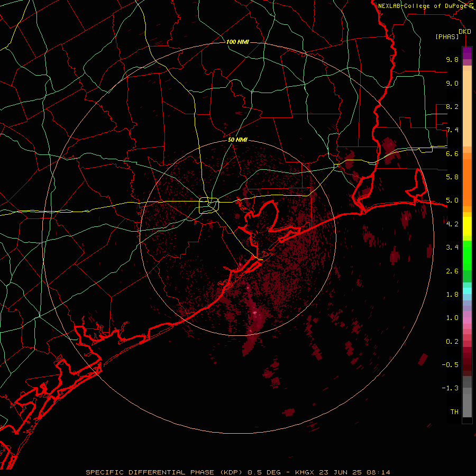Image resolution: width=476 pixels, height=476 pixels.
Task: Click the 5.0 legend value
Action: (x=452, y=200)
